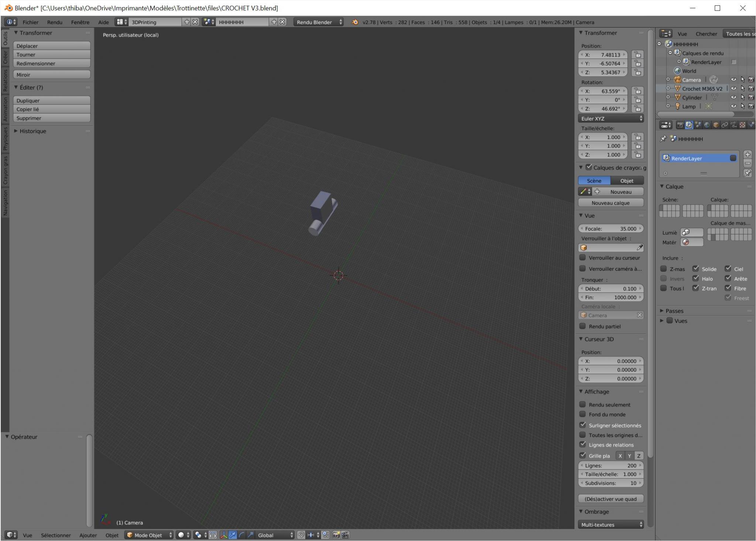Click the OpenGL render image camera icon

336,535
